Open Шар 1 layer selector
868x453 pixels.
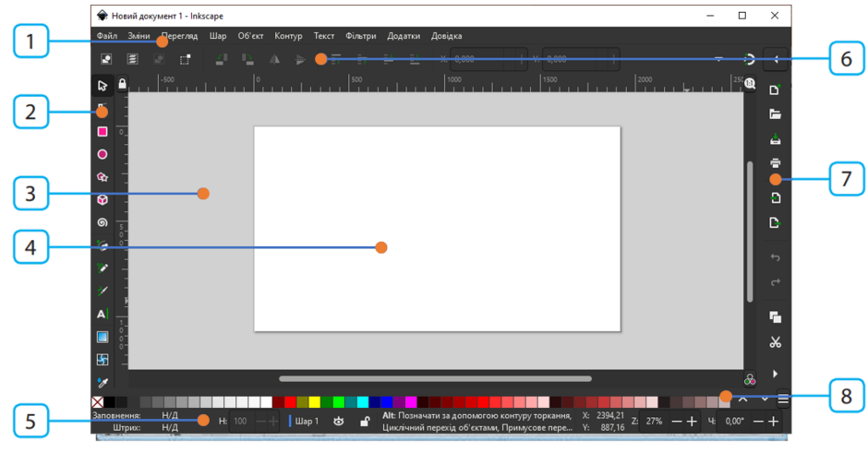pos(307,422)
